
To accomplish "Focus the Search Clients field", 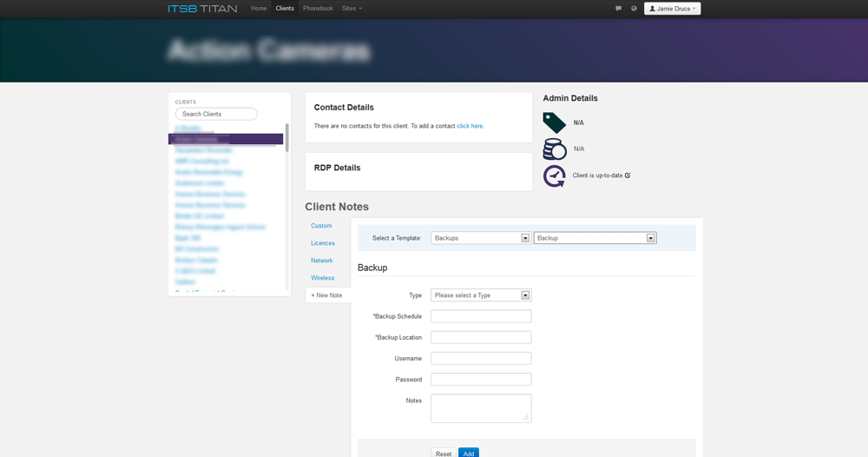I will point(216,114).
